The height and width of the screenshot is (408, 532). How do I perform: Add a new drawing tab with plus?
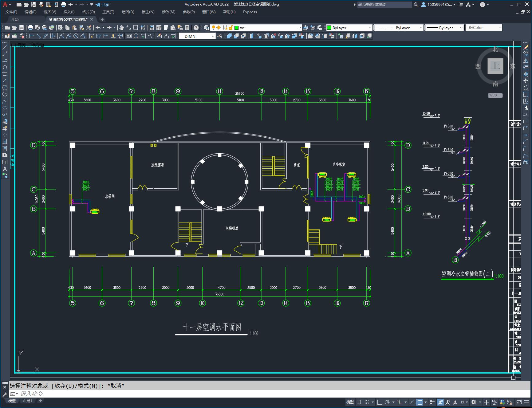click(x=102, y=19)
